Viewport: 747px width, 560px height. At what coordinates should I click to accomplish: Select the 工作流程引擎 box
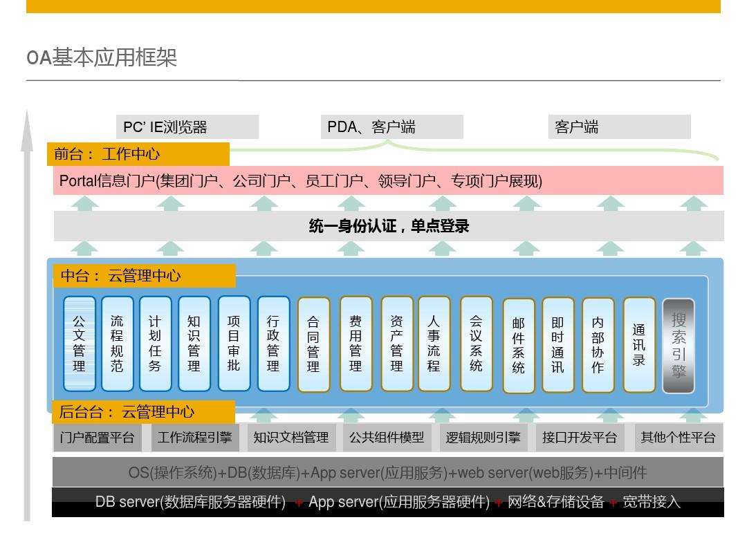pyautogui.click(x=194, y=437)
